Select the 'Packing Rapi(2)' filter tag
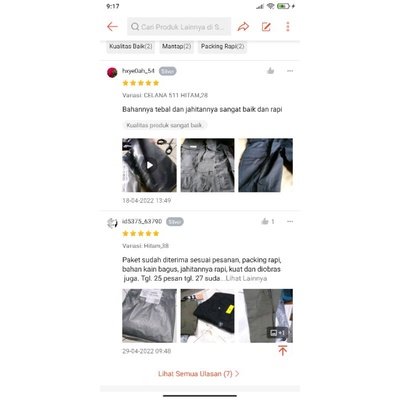This screenshot has height=400, width=400. point(222,46)
